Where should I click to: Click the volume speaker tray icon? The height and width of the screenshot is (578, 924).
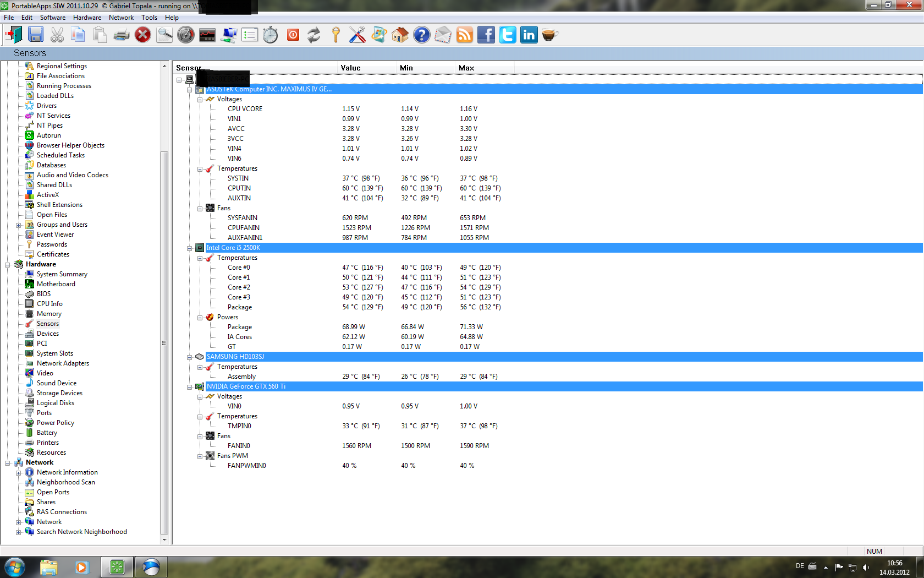(x=866, y=567)
